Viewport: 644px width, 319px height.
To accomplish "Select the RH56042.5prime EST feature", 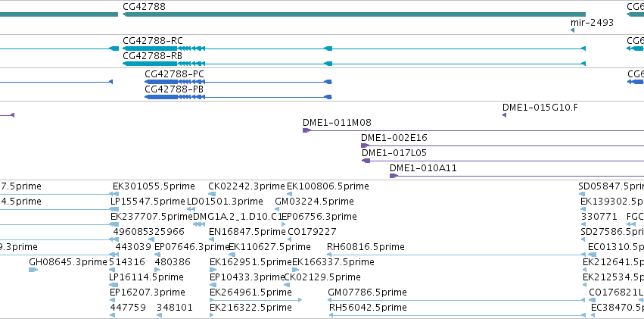I will click(x=457, y=315).
